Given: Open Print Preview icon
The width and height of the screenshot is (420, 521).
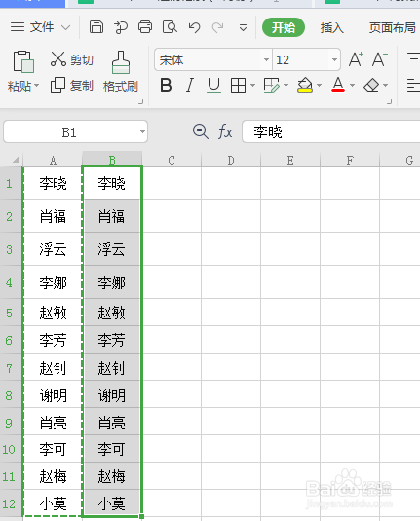Looking at the screenshot, I should pyautogui.click(x=170, y=27).
